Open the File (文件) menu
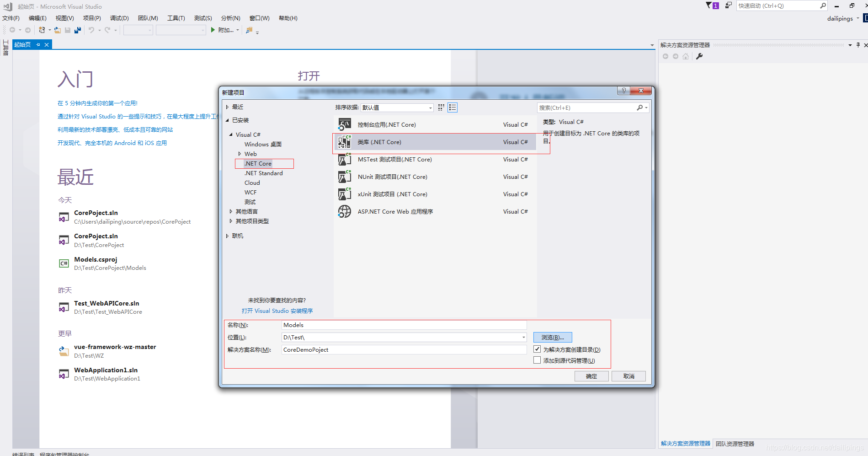This screenshot has height=456, width=868. [x=11, y=18]
